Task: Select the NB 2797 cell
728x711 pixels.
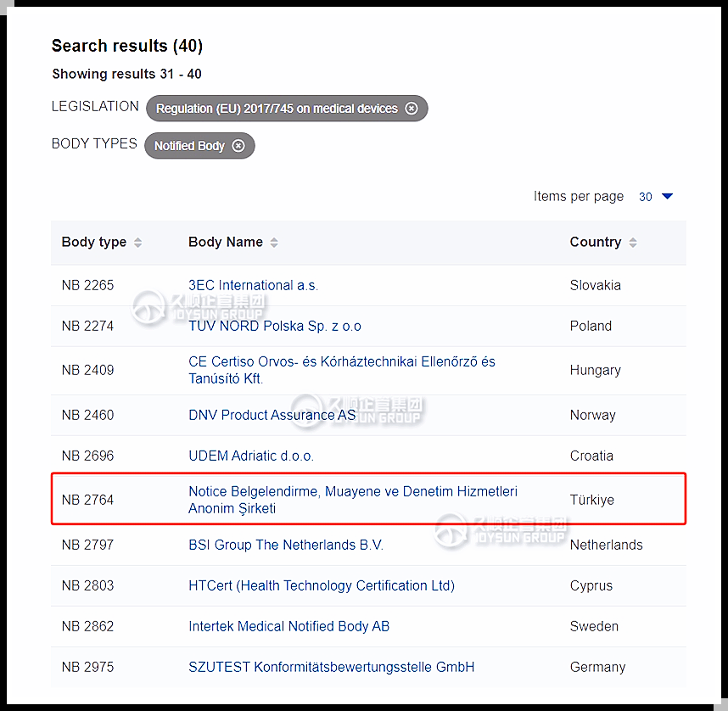Action: (x=87, y=545)
